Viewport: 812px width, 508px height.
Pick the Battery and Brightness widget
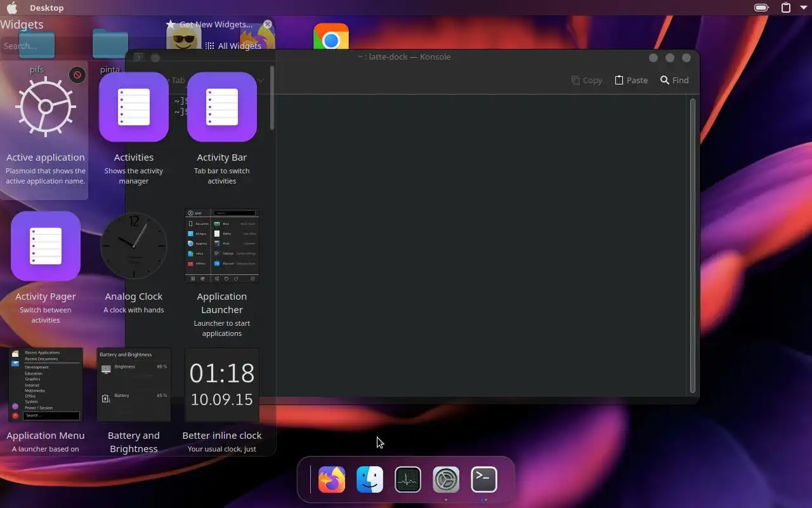(x=133, y=401)
